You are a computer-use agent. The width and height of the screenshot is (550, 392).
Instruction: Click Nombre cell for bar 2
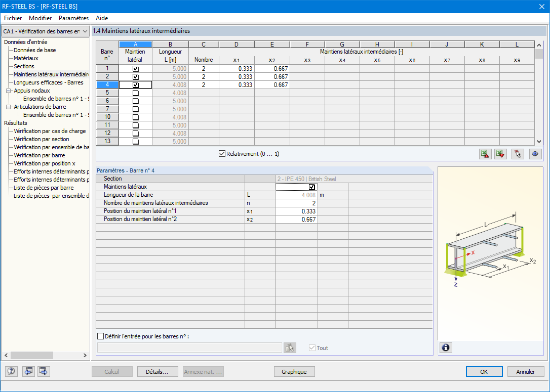tap(204, 77)
